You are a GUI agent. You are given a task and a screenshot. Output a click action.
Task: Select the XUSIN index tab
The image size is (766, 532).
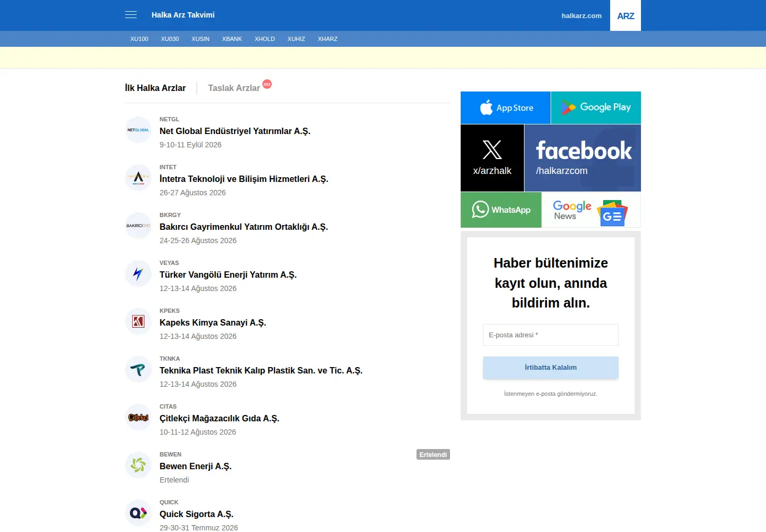point(201,39)
